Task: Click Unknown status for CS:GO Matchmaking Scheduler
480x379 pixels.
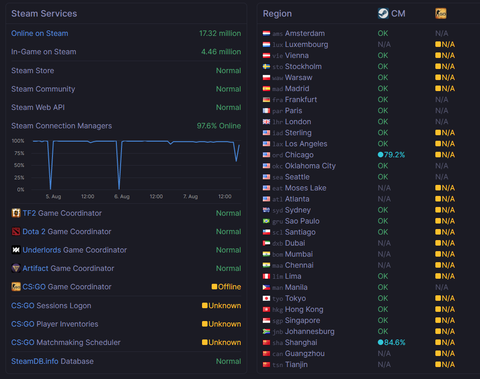Action: click(222, 342)
